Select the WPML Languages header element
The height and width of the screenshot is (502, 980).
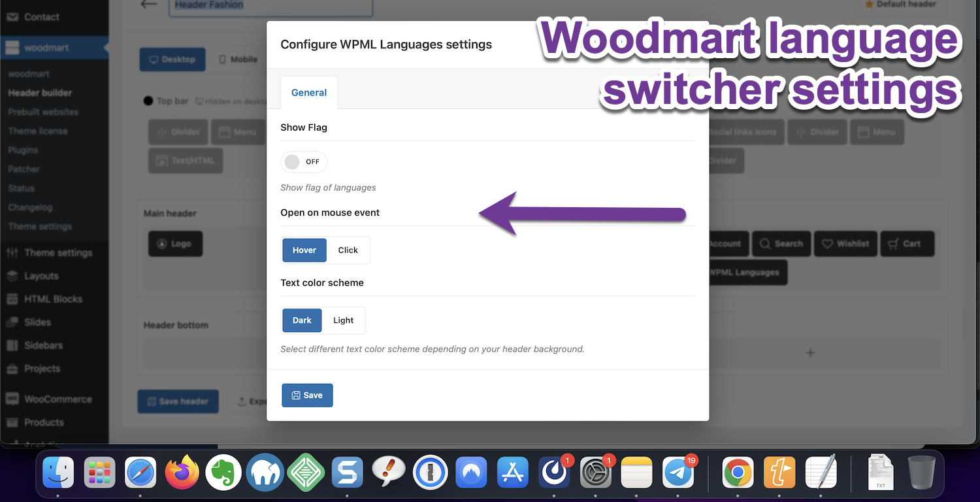click(747, 273)
